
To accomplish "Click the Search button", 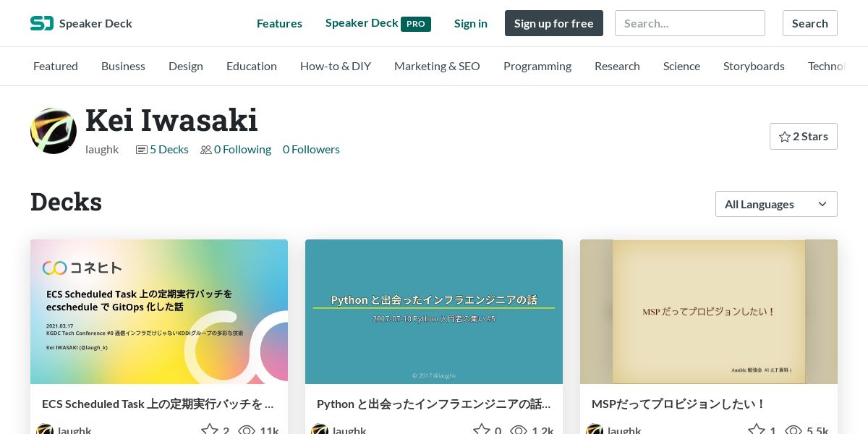I will click(810, 23).
